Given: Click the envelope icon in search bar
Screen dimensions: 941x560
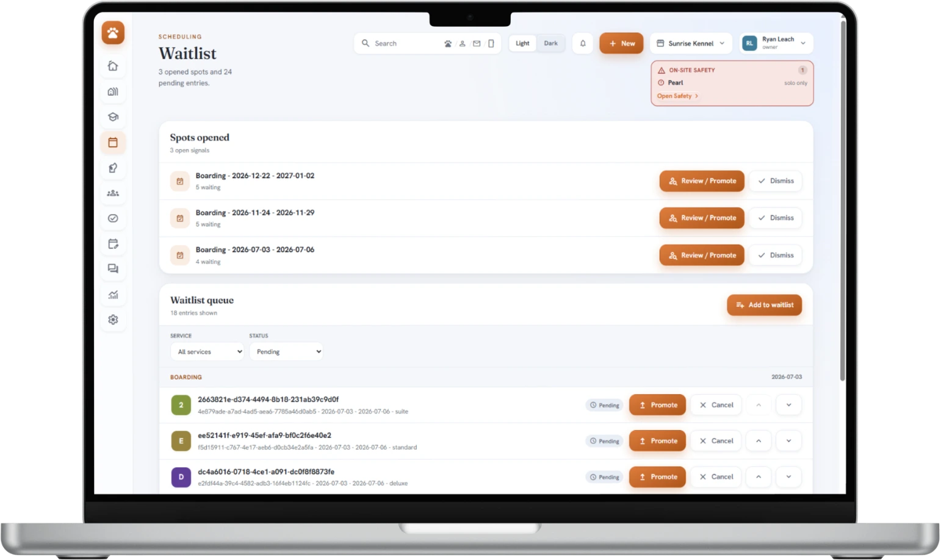Looking at the screenshot, I should [477, 43].
